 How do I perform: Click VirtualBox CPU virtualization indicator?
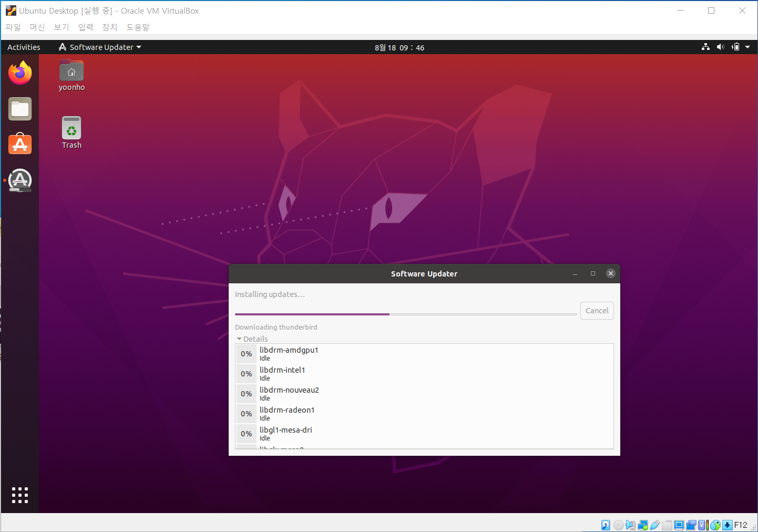703,525
